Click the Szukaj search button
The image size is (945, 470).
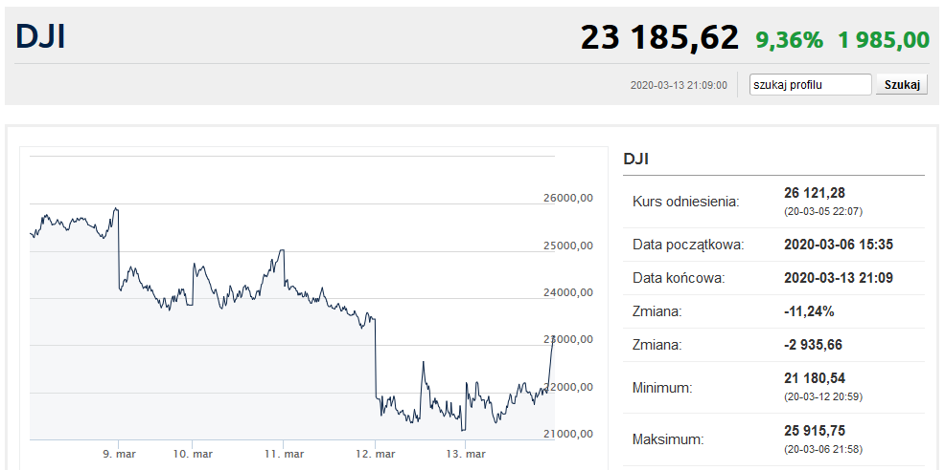pos(902,85)
